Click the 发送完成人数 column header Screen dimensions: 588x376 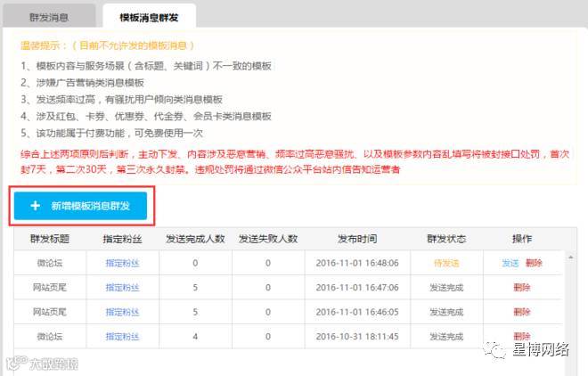pyautogui.click(x=195, y=239)
